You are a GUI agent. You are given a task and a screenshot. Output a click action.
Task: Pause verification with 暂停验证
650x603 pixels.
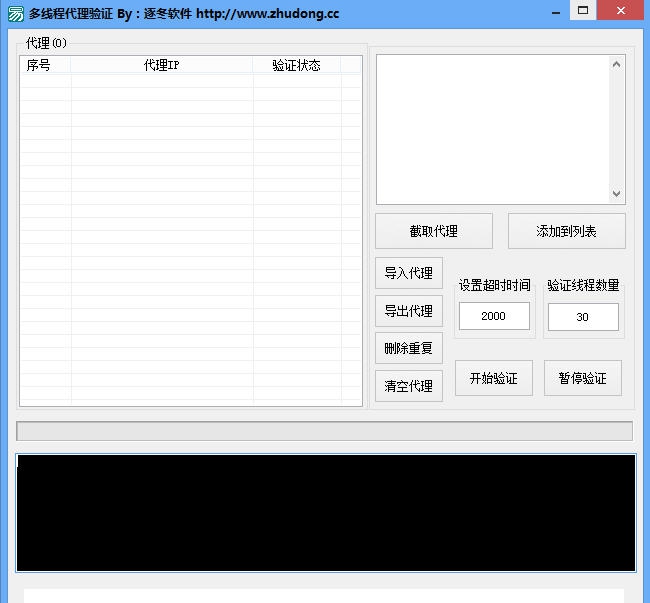582,378
